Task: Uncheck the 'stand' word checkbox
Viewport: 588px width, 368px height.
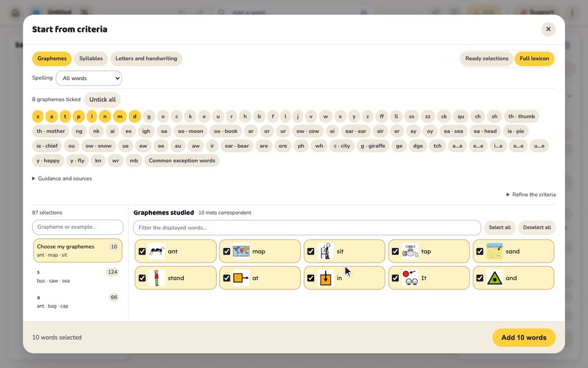Action: tap(142, 278)
